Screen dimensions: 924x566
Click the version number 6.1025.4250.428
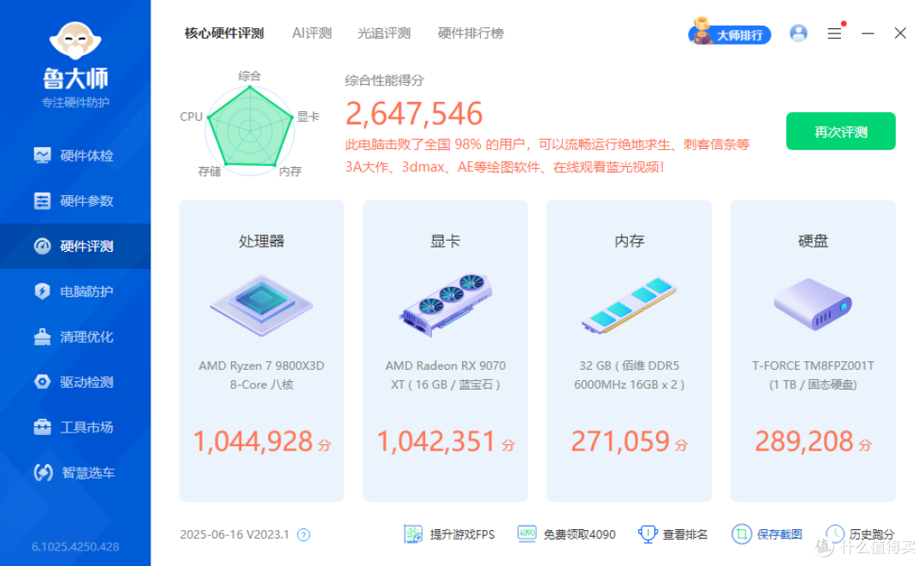pyautogui.click(x=75, y=546)
